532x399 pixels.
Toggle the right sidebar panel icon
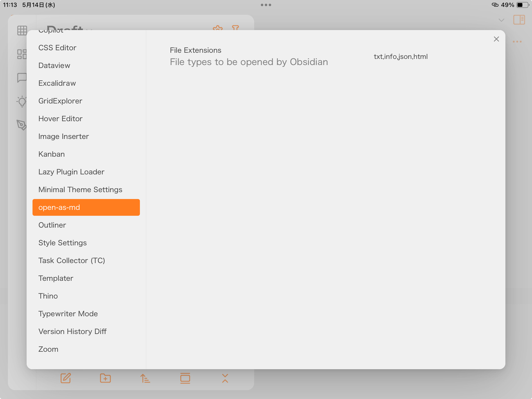(519, 20)
